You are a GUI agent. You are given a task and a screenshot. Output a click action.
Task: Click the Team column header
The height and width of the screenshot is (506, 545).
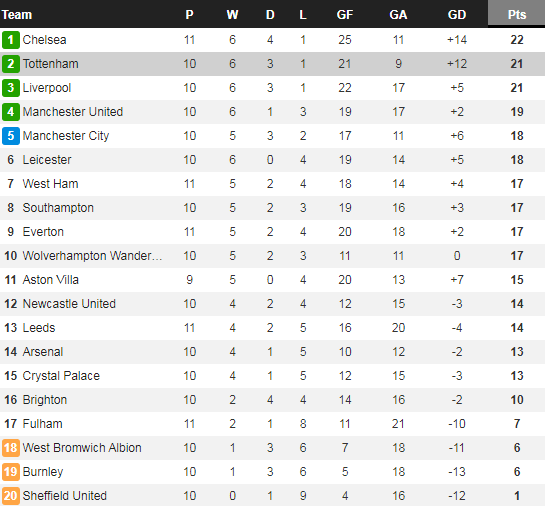(17, 15)
